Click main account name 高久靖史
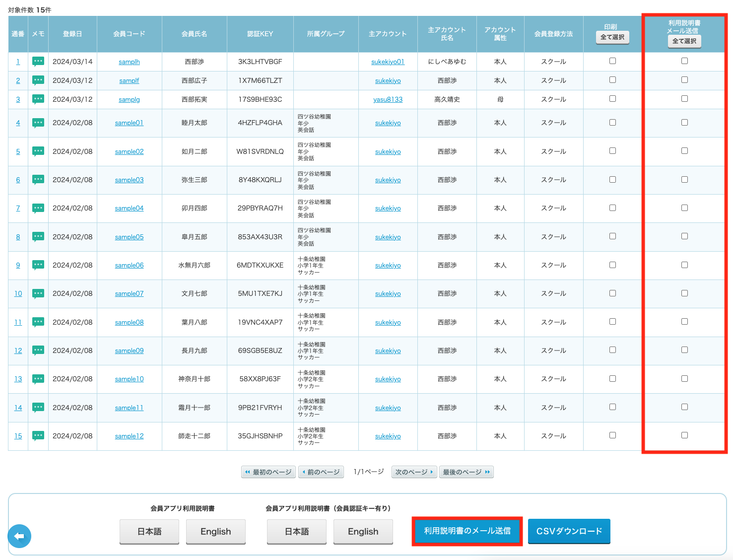The image size is (733, 560). pyautogui.click(x=447, y=99)
